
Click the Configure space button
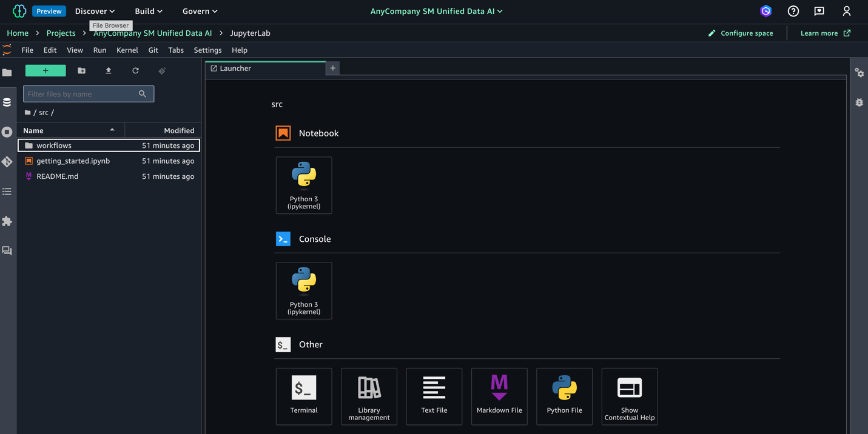[741, 33]
